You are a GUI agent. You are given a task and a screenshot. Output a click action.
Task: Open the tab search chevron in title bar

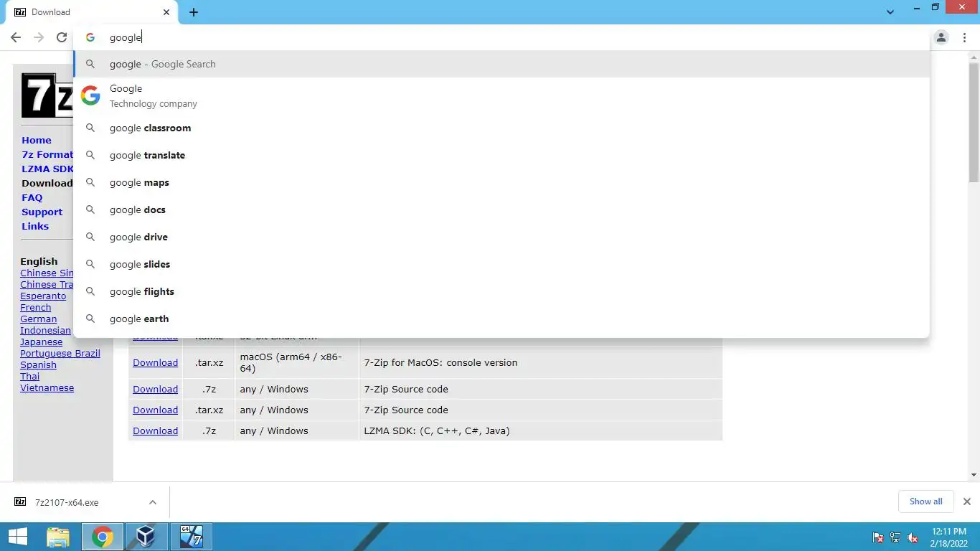pos(890,12)
